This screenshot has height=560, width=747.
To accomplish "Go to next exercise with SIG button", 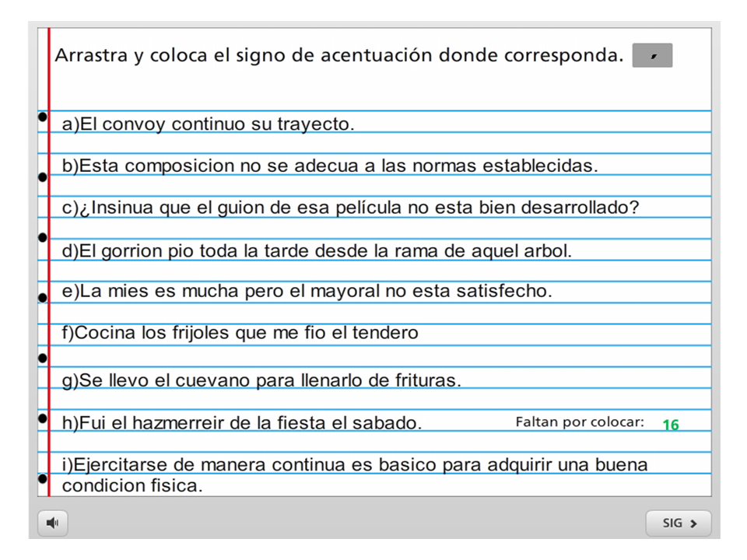I will coord(678,523).
